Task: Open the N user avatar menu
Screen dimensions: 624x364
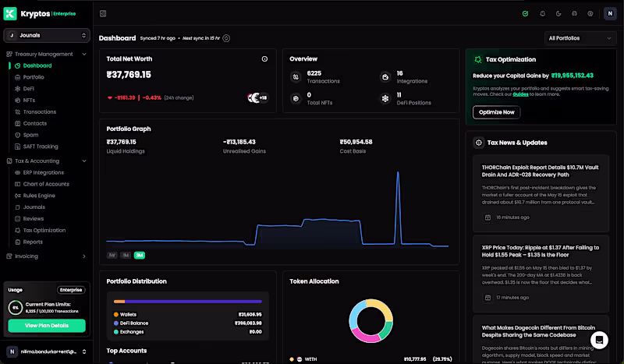Action: (610, 13)
